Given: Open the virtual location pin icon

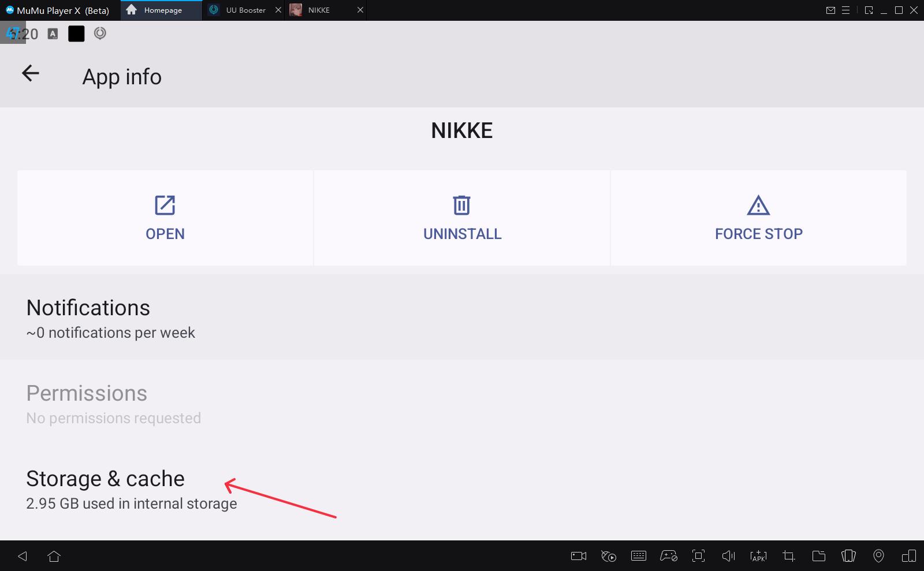Looking at the screenshot, I should [x=878, y=556].
